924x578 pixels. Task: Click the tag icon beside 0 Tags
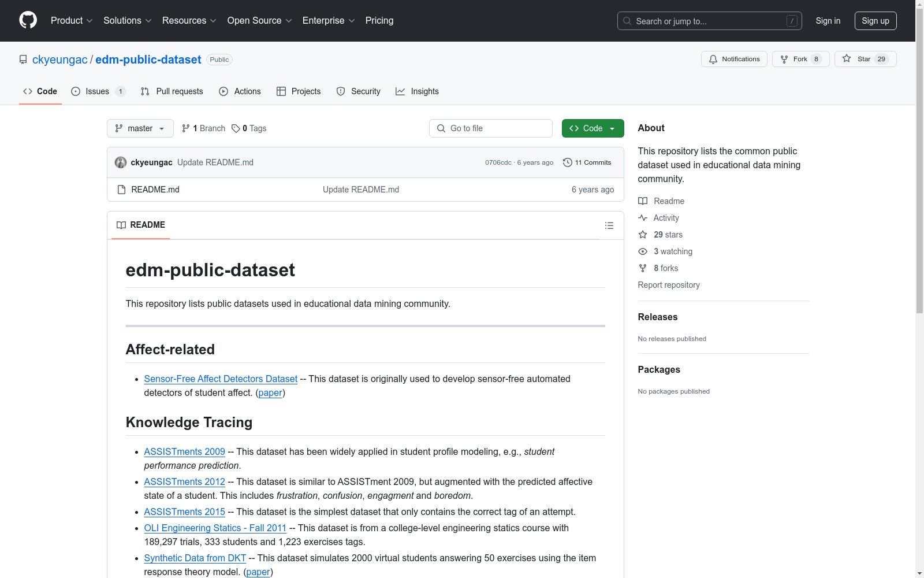pos(236,128)
